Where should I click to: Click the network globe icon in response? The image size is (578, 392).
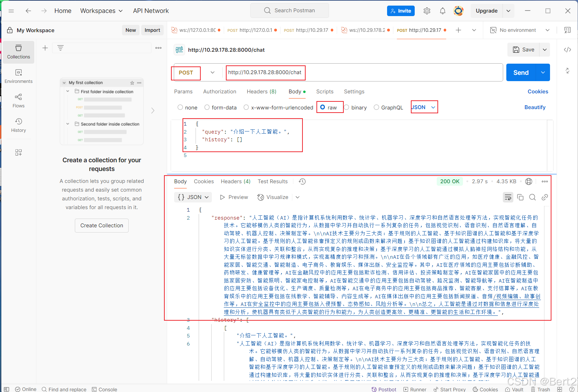[529, 181]
